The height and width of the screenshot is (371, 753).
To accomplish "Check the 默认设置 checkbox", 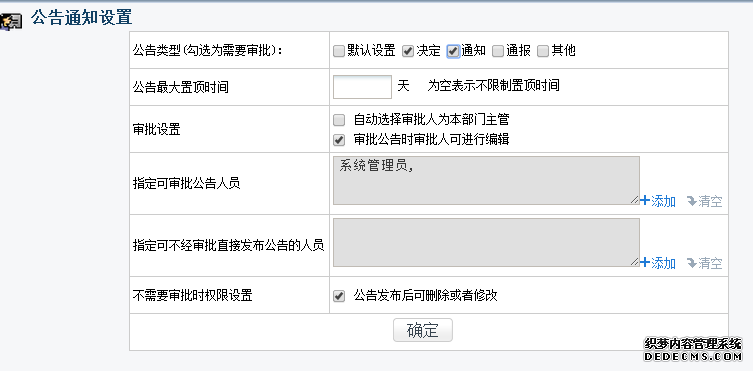I will [339, 51].
